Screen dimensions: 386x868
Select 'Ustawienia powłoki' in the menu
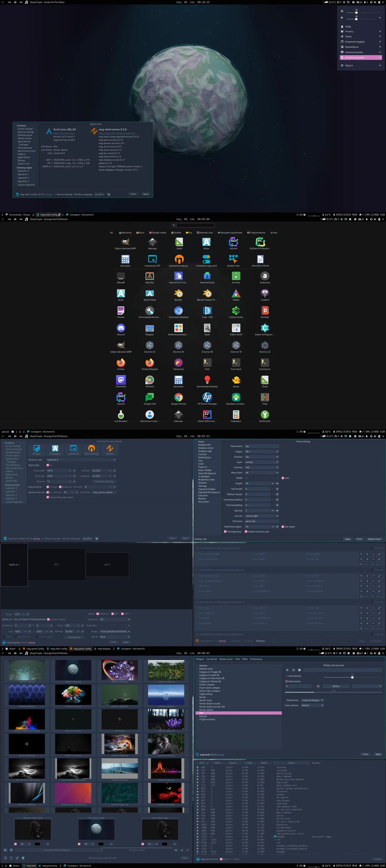pyautogui.click(x=361, y=58)
